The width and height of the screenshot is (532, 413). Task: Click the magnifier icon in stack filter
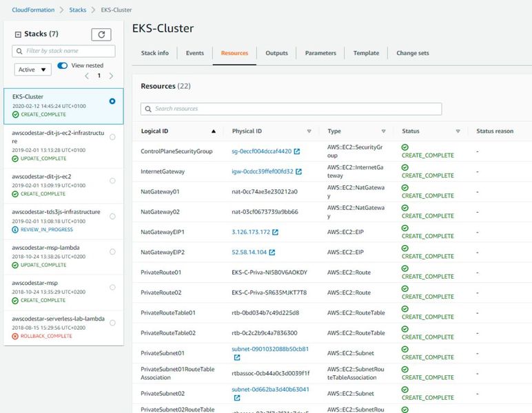tap(19, 51)
